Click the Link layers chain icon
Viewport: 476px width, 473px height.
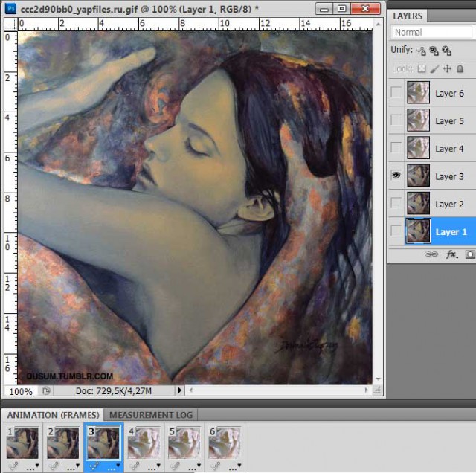431,254
